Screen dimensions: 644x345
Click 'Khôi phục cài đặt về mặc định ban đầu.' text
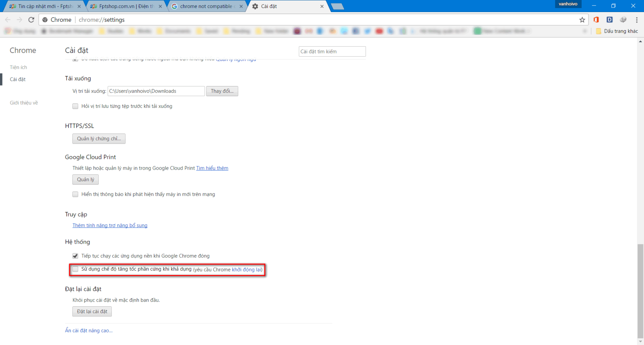(x=116, y=300)
